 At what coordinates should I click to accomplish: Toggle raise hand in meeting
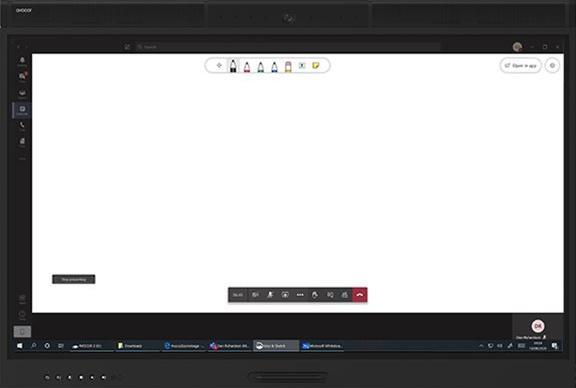pyautogui.click(x=315, y=295)
